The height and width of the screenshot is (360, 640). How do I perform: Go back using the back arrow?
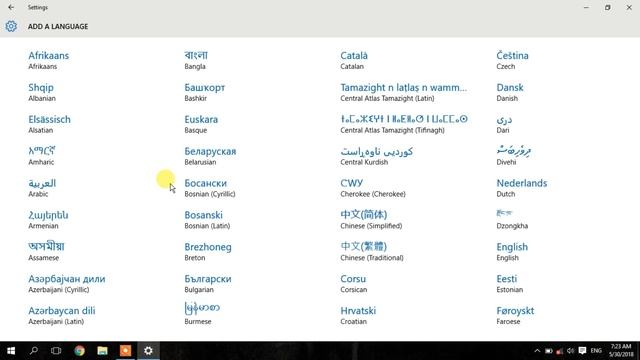click(x=11, y=7)
